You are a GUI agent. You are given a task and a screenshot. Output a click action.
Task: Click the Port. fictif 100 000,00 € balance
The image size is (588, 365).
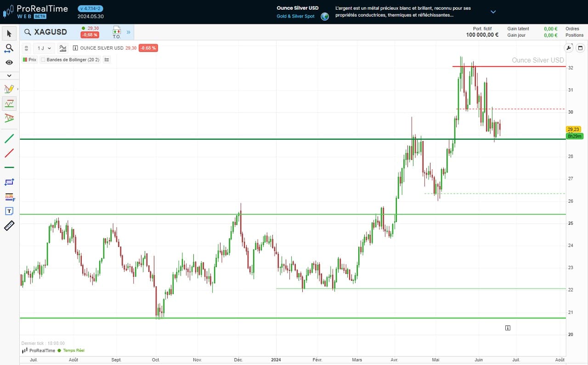coord(482,32)
